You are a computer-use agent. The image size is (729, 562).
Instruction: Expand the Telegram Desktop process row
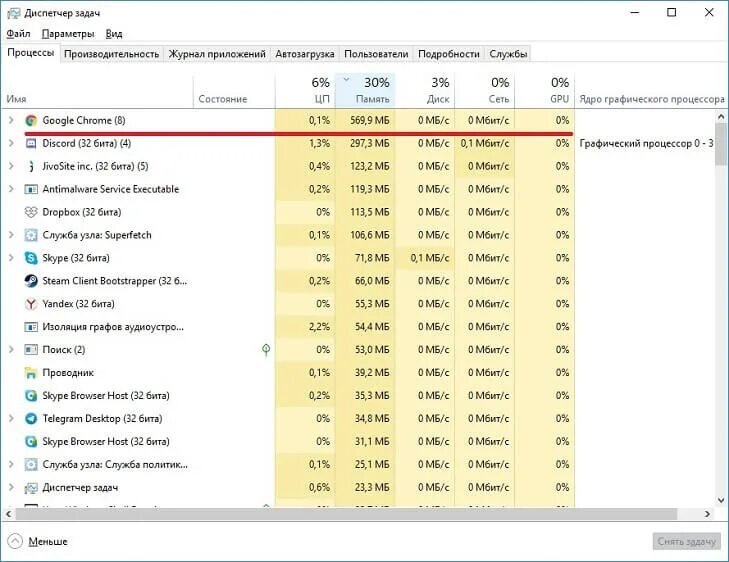(11, 418)
